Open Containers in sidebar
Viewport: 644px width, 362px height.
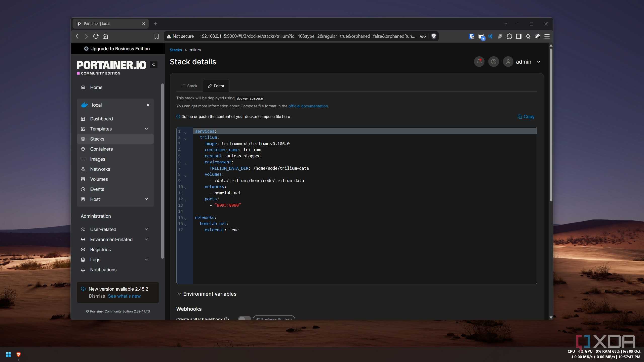[115, 149]
